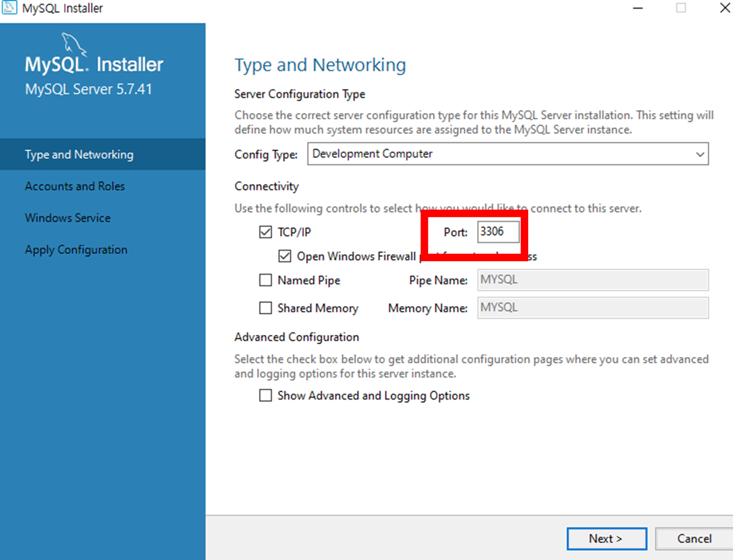733x560 pixels.
Task: Close the MySQL Installer window
Action: (x=725, y=8)
